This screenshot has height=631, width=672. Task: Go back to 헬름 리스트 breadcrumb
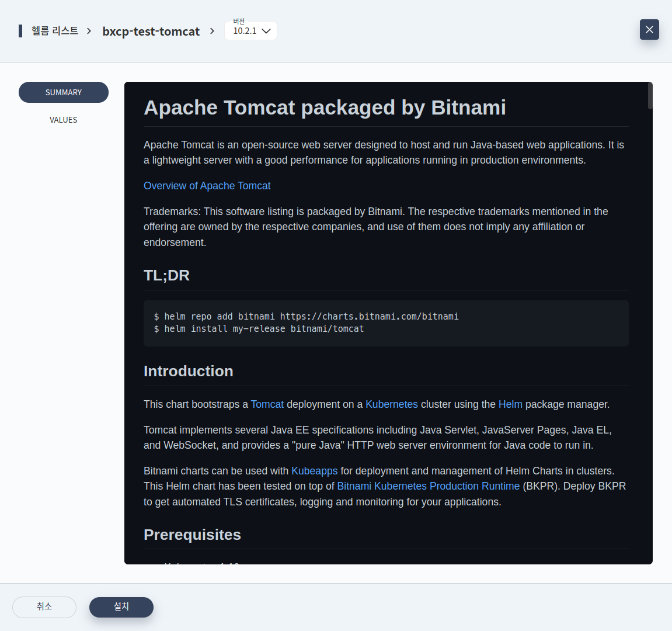click(x=55, y=31)
